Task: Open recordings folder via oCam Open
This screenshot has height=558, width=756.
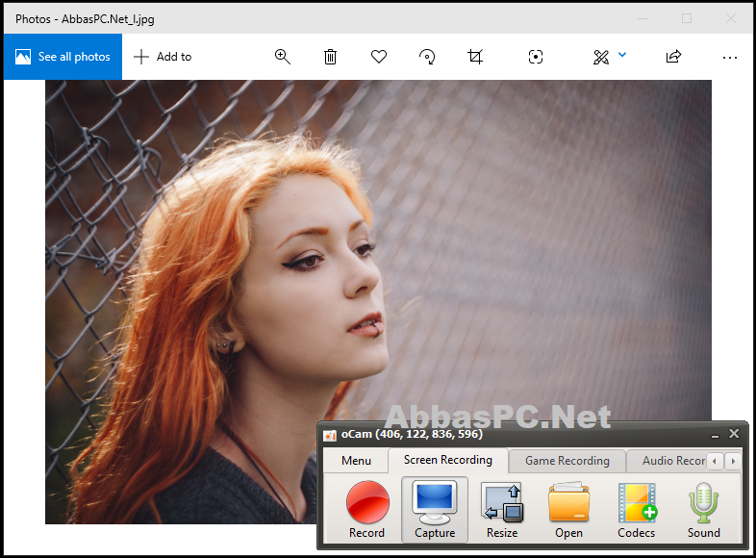Action: [x=569, y=509]
